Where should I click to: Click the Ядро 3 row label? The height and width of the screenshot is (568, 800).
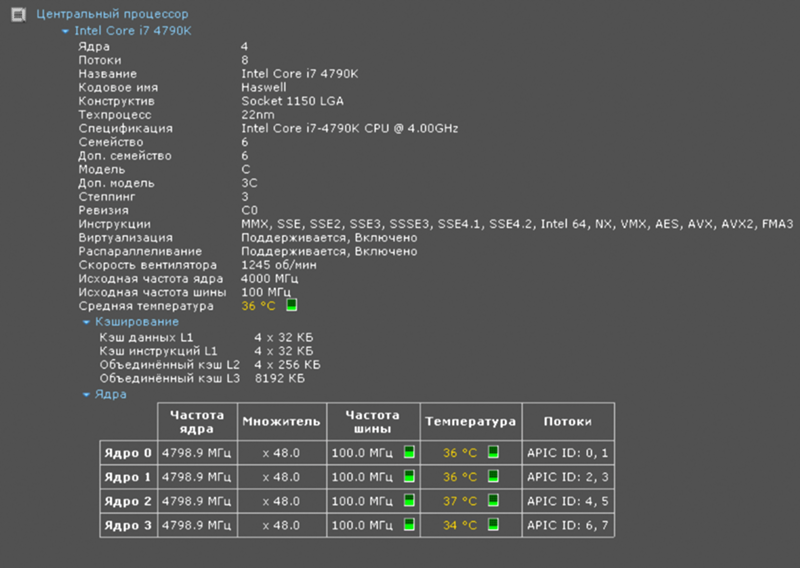[x=128, y=525]
